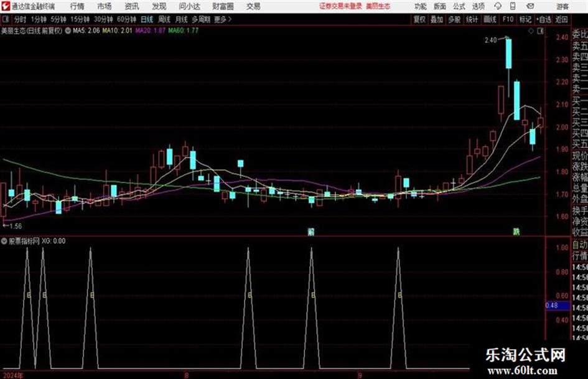Select the 日线 daily chart tab
The height and width of the screenshot is (379, 588).
(x=147, y=19)
